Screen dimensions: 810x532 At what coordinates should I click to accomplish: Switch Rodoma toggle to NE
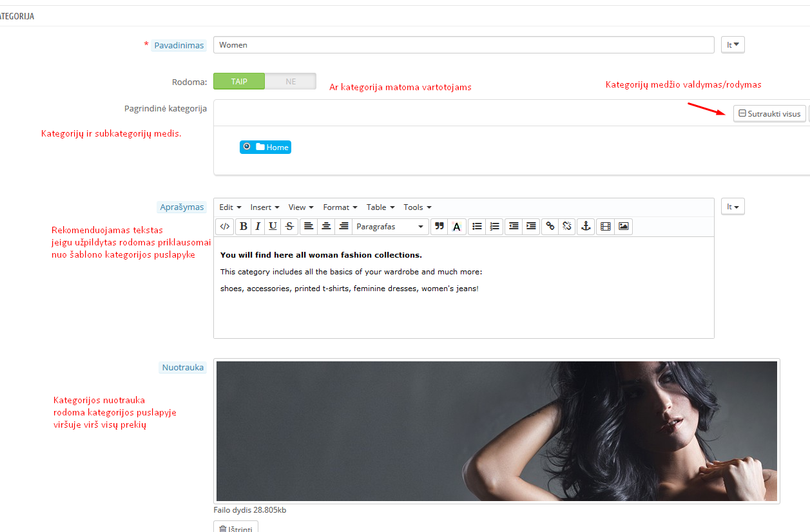click(291, 81)
